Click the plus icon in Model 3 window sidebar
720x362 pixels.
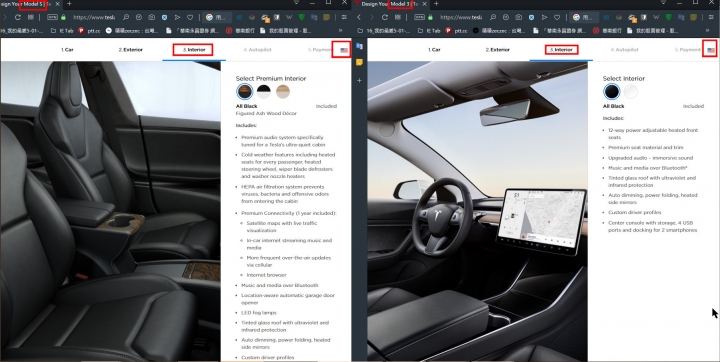tap(359, 80)
